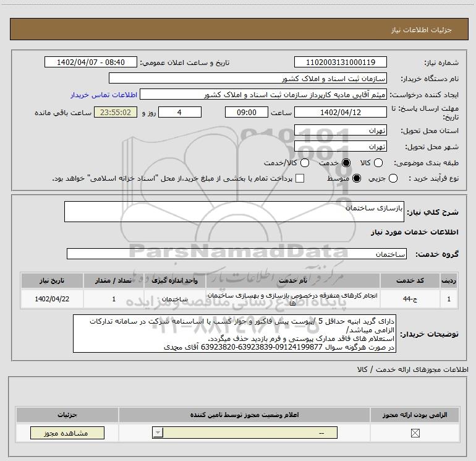
Task: Select the کالا radio button
Action: coord(378,163)
